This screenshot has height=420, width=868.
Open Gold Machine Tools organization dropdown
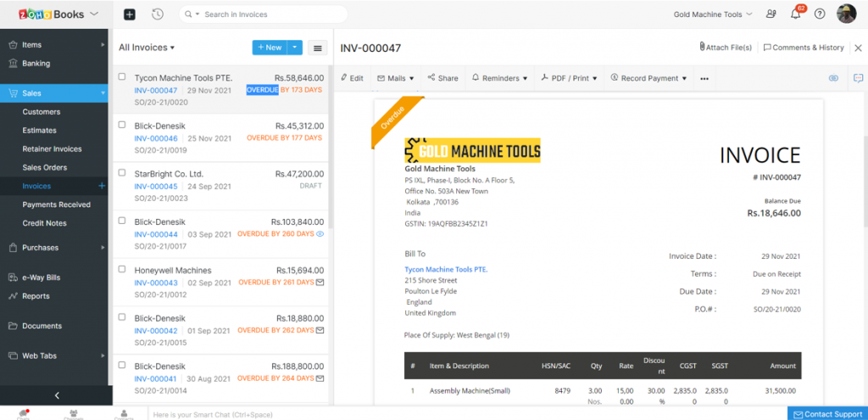(713, 14)
